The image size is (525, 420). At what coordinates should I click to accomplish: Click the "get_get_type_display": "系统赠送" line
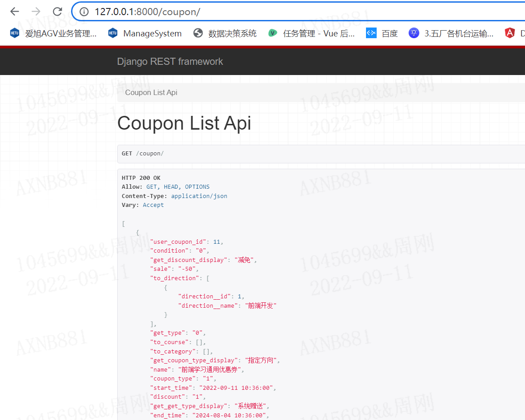210,406
